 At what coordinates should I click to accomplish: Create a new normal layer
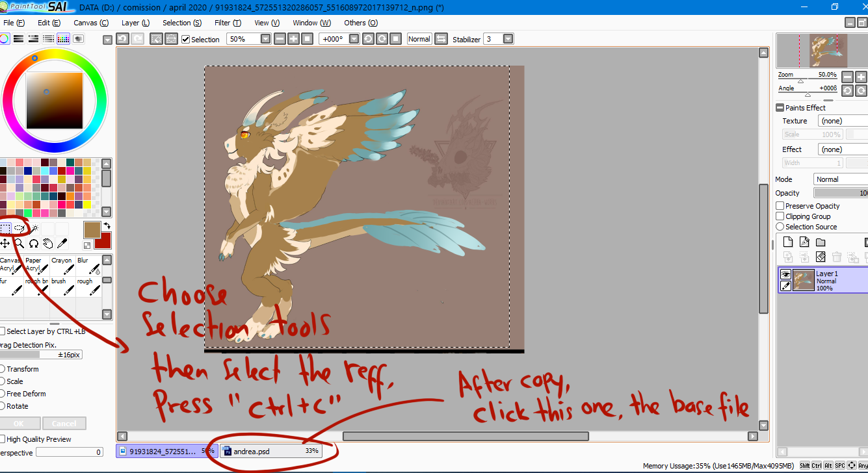coord(788,242)
